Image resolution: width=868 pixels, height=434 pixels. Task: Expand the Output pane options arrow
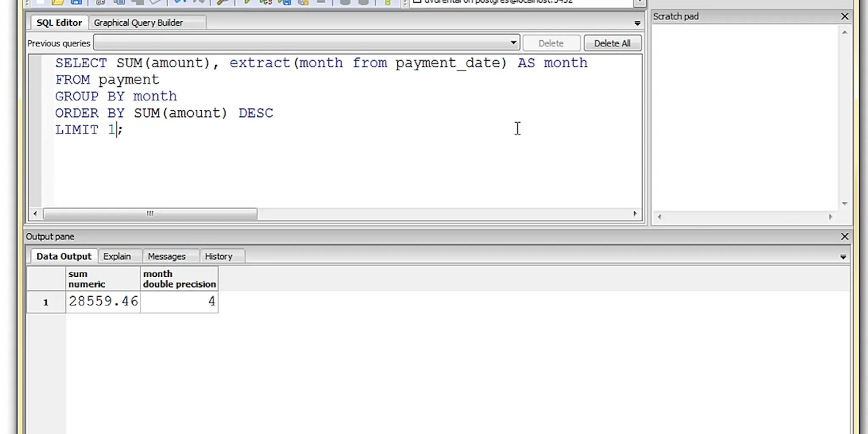[x=843, y=256]
